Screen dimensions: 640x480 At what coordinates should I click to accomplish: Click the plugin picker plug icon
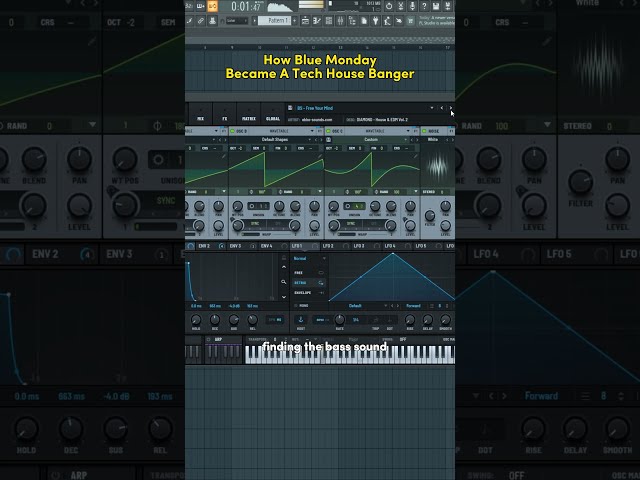tap(376, 21)
